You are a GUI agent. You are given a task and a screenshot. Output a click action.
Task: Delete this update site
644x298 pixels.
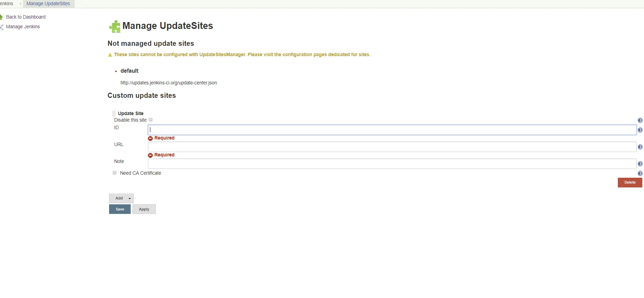tap(630, 183)
